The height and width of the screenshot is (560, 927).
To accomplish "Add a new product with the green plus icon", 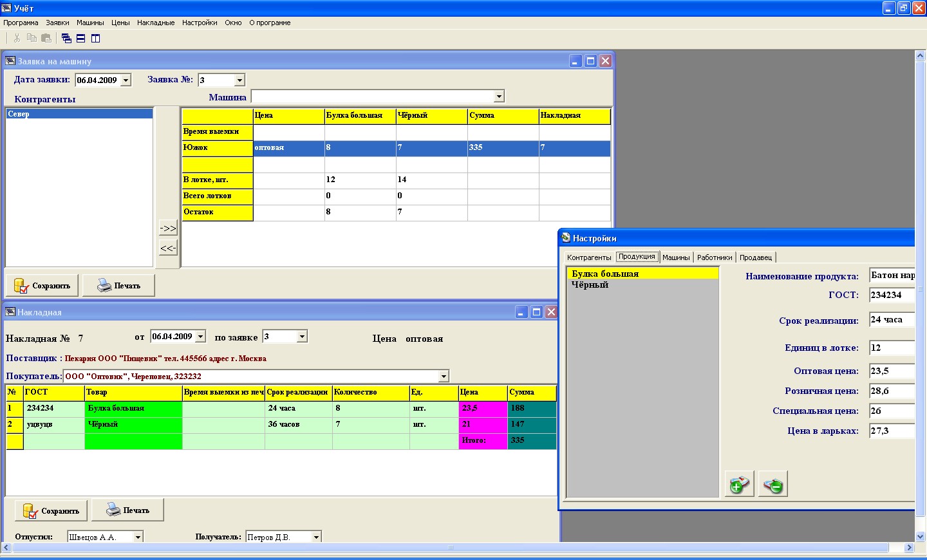I will click(739, 484).
